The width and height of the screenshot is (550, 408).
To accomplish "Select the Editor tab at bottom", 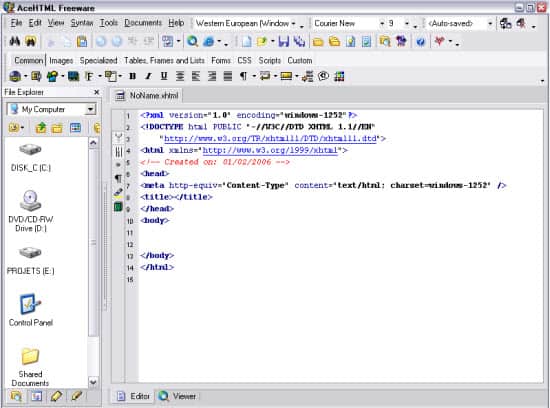I will pyautogui.click(x=133, y=396).
